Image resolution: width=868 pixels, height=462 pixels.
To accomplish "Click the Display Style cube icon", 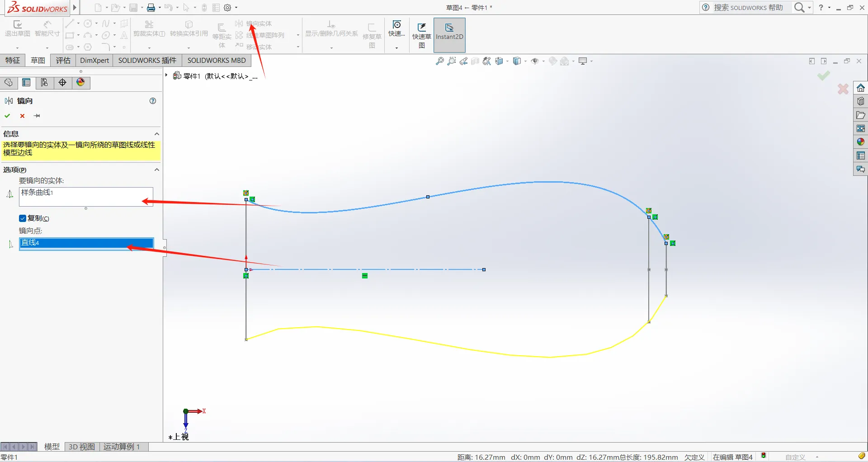I will (x=517, y=61).
